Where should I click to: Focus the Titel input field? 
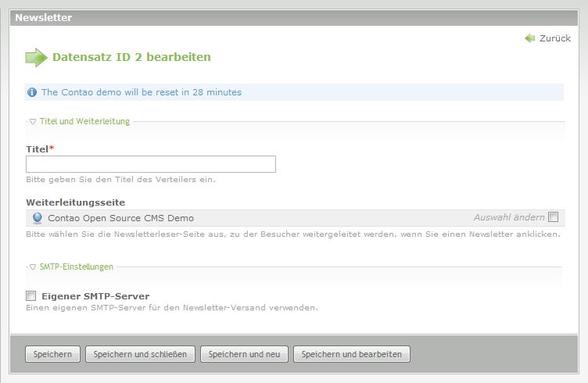coord(151,164)
